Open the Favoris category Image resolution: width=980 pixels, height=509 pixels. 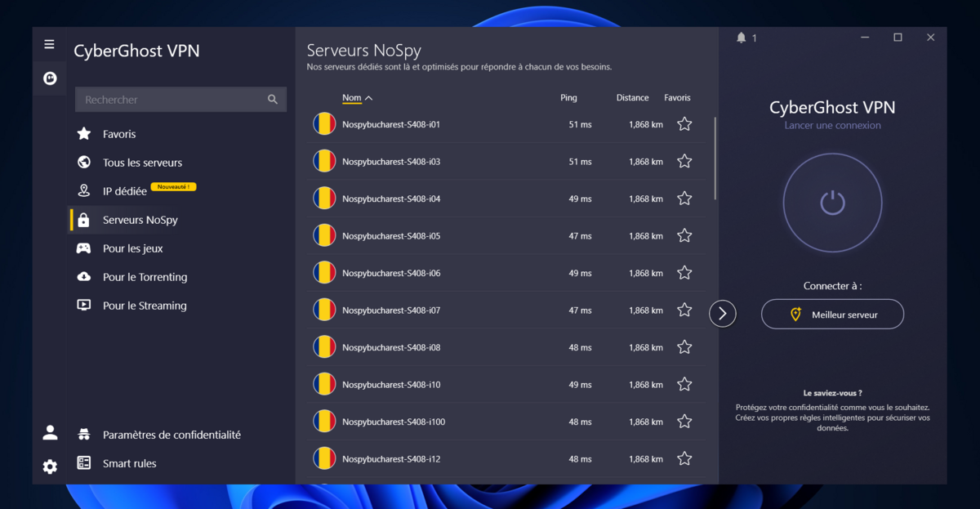pyautogui.click(x=119, y=134)
